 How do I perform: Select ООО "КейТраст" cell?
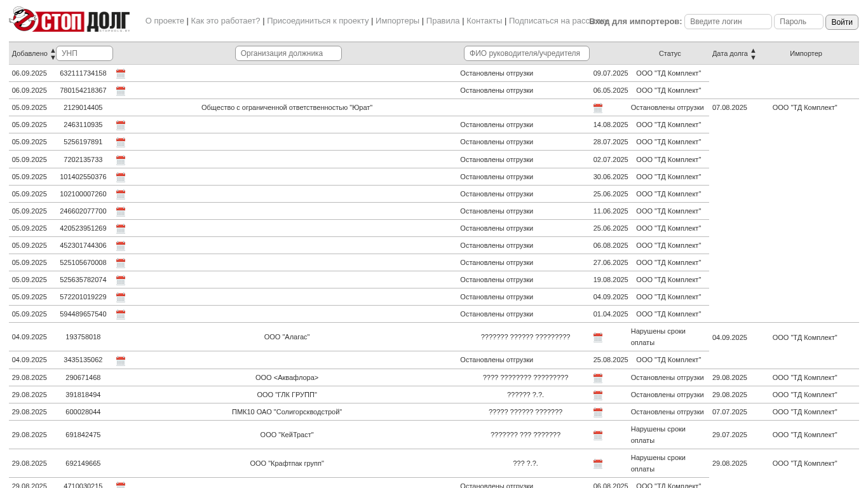[287, 435]
